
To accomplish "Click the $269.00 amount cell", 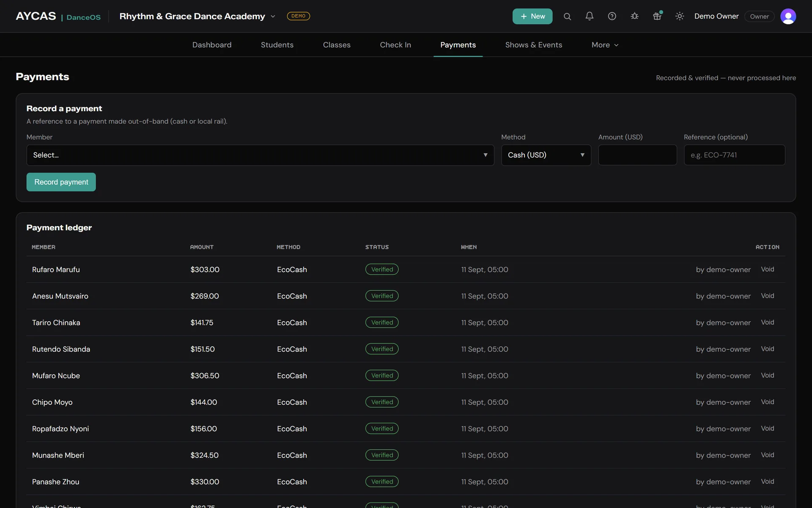I will tap(205, 296).
